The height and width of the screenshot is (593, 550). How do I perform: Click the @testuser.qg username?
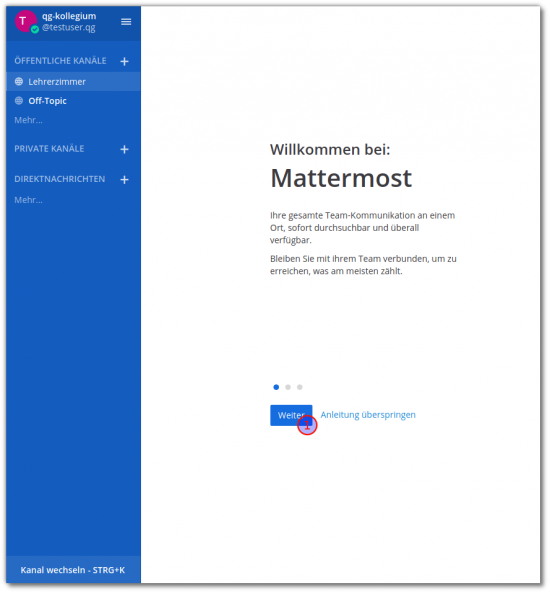click(68, 28)
